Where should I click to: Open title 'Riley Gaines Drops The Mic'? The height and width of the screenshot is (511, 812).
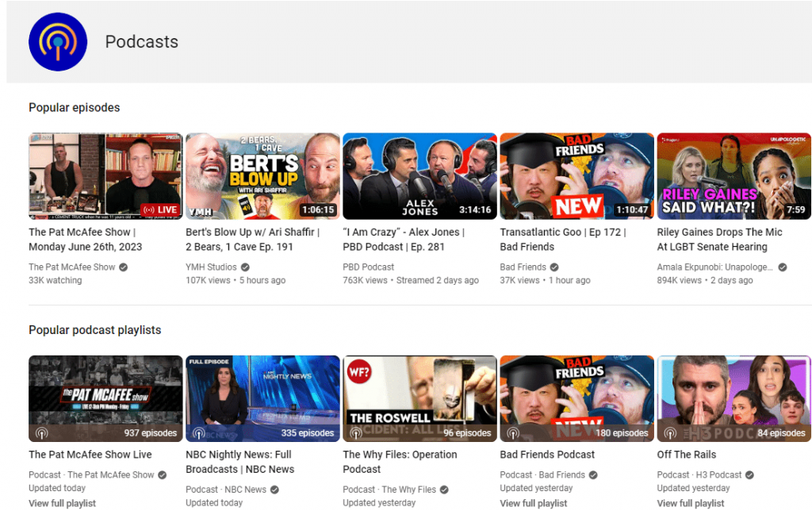tap(720, 240)
